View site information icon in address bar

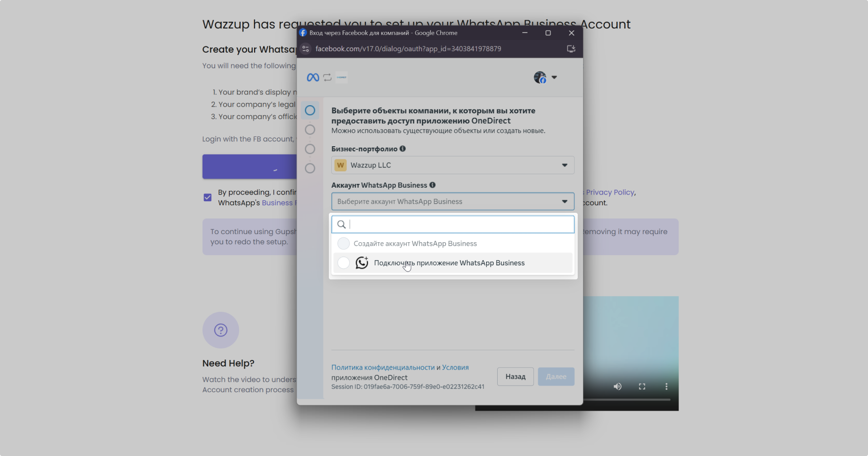click(x=305, y=49)
